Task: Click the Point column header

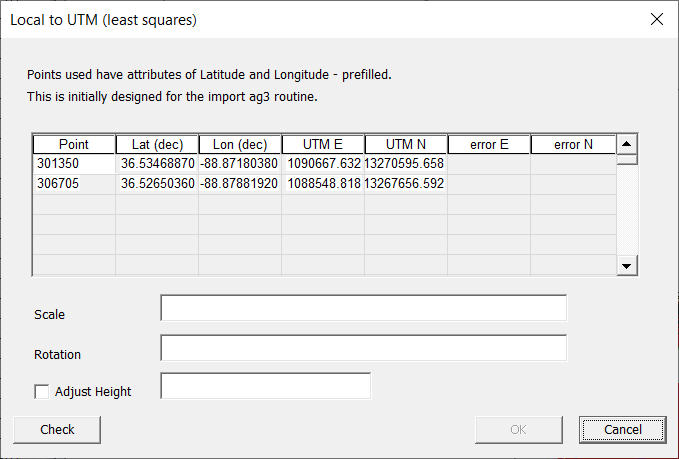Action: point(74,145)
